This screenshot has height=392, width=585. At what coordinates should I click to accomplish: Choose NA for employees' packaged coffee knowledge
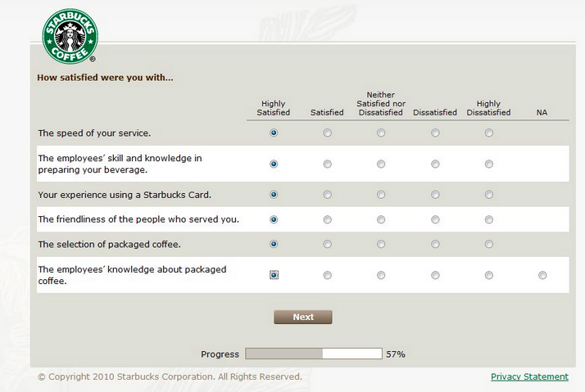click(542, 275)
